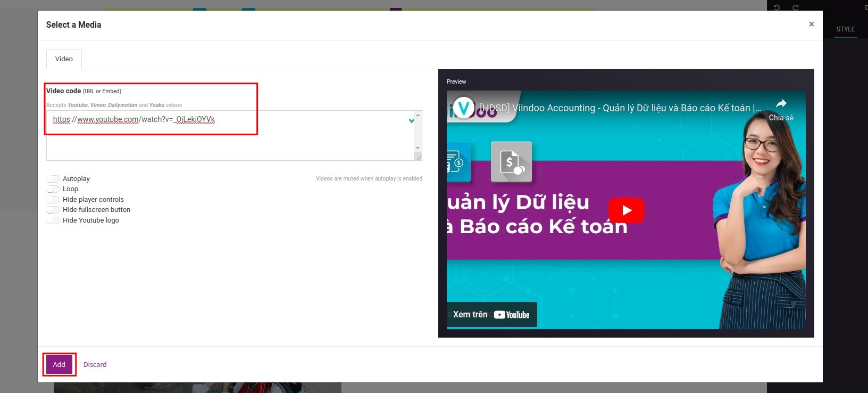The width and height of the screenshot is (868, 393).
Task: Open the STYLE tab in editor panel
Action: coord(846,29)
